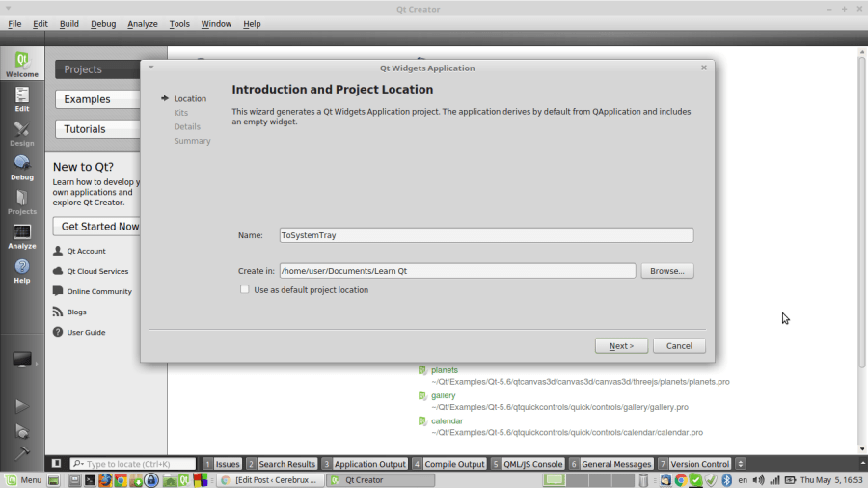
Task: Show the Issues output pane
Action: (222, 464)
